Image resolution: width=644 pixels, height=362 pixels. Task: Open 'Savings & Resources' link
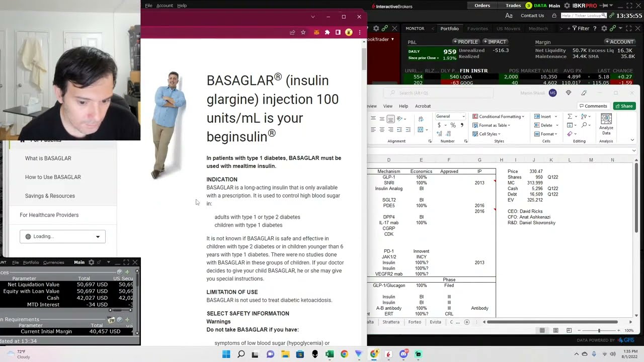click(x=50, y=196)
